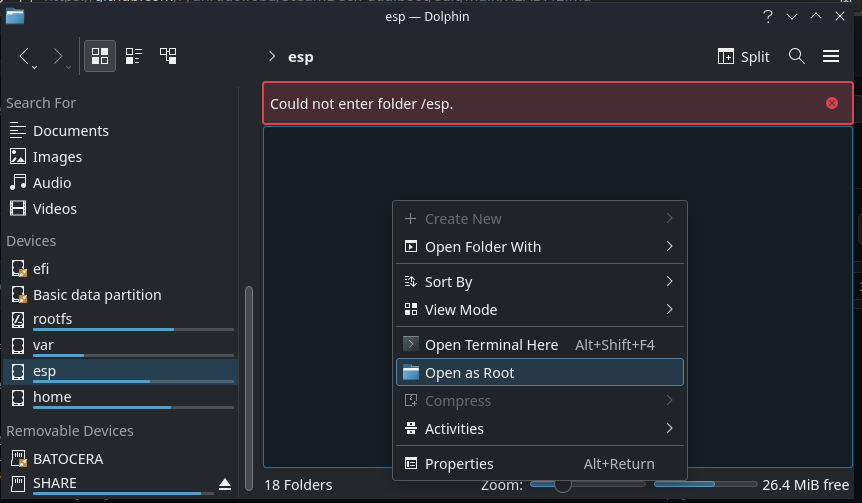Open Basic data partition device

(120, 295)
